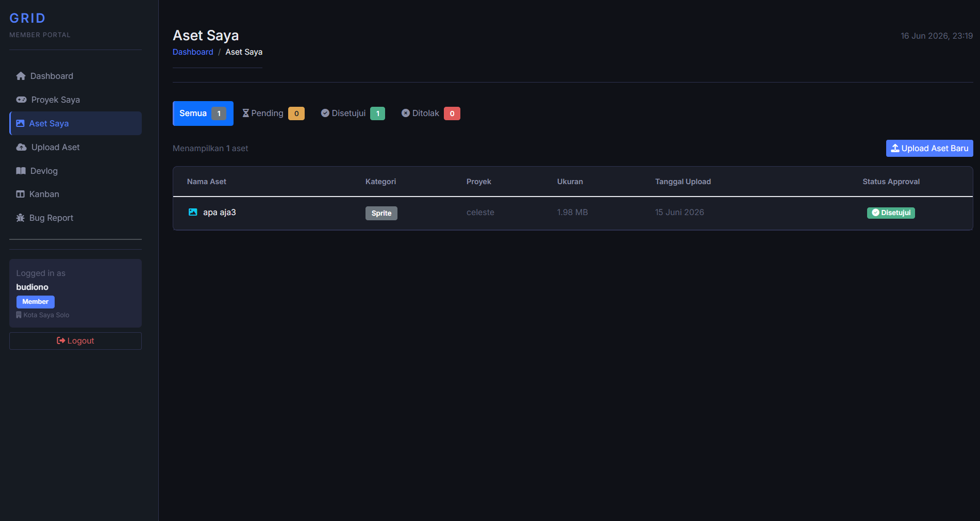Navigate to Kanban in sidebar
The height and width of the screenshot is (521, 980).
(x=75, y=194)
